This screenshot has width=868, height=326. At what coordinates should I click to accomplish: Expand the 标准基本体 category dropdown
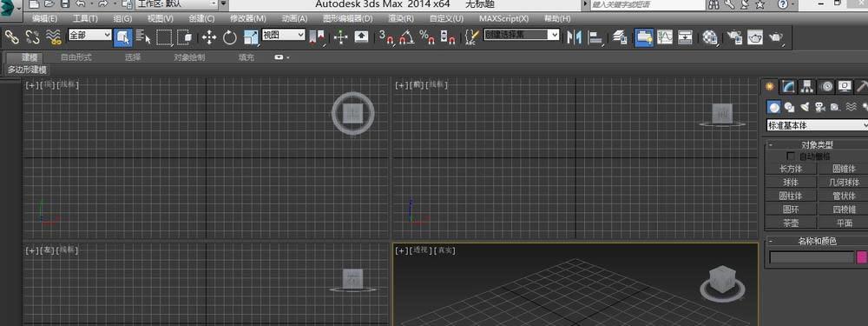[x=817, y=125]
